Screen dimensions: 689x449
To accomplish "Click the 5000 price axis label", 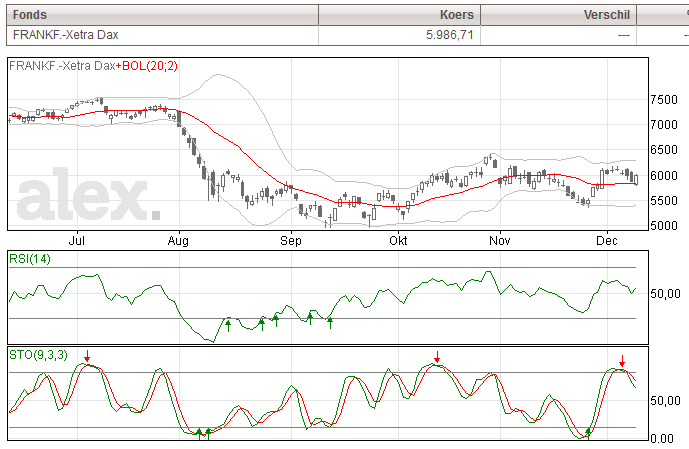I will point(664,225).
